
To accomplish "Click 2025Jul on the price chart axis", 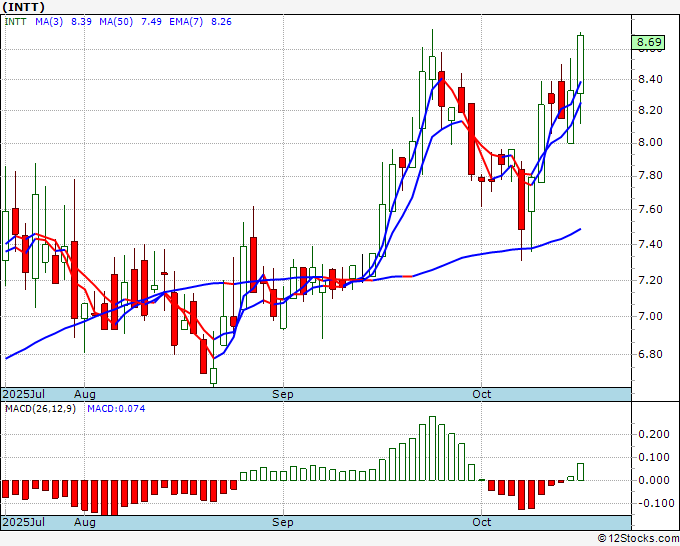I will [23, 394].
